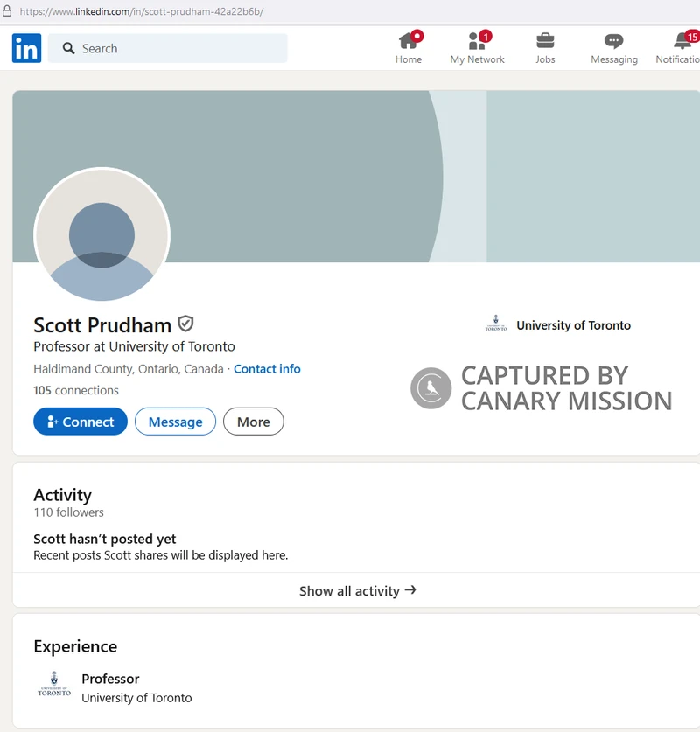The height and width of the screenshot is (732, 700).
Task: Open the Notifications bell icon
Action: click(x=682, y=41)
